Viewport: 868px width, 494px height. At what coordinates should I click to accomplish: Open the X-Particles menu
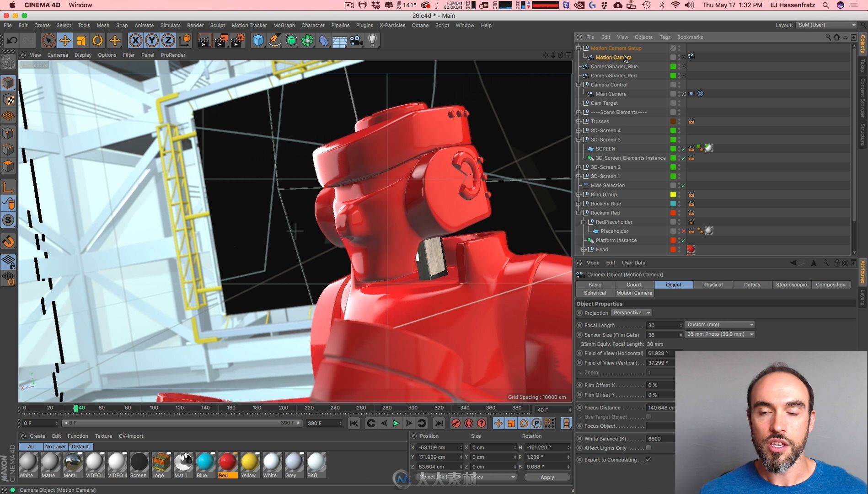pyautogui.click(x=392, y=25)
